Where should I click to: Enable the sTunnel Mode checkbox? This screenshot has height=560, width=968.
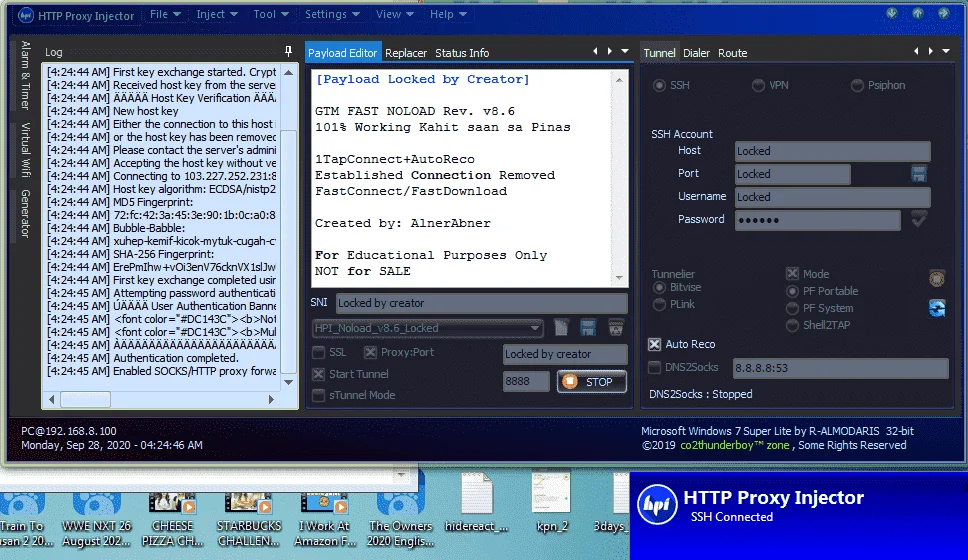(319, 395)
